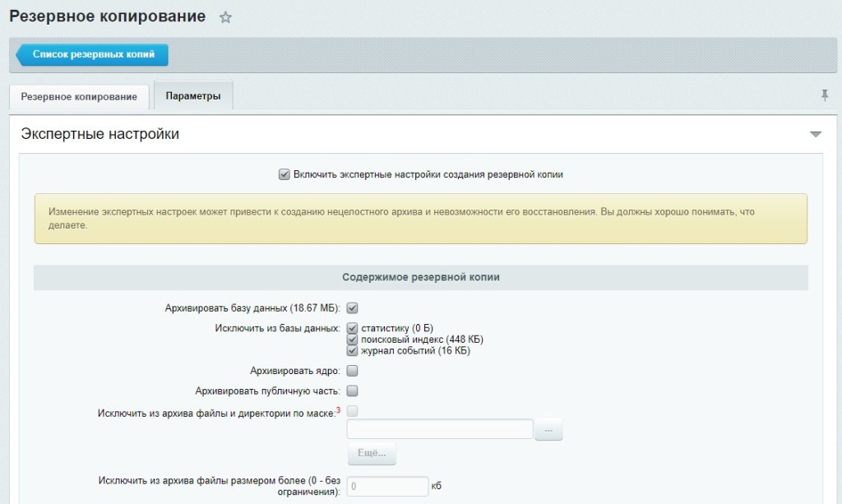Pin the tab panel with pin icon
The height and width of the screenshot is (504, 842).
pyautogui.click(x=825, y=95)
